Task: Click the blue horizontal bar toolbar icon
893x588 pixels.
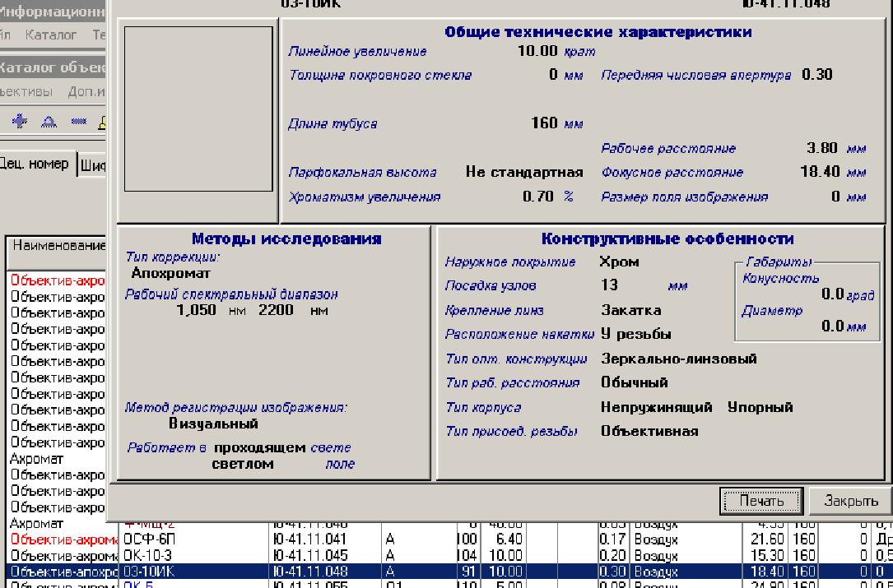Action: (x=78, y=121)
